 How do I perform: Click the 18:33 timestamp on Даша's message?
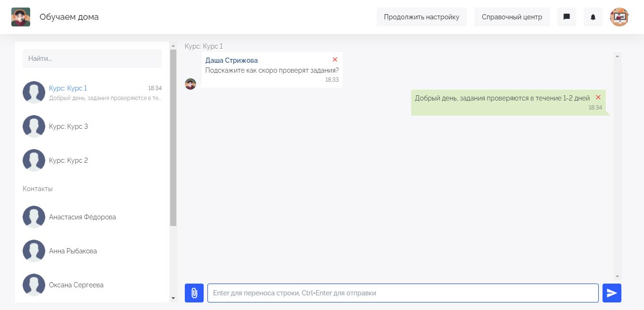tap(332, 80)
